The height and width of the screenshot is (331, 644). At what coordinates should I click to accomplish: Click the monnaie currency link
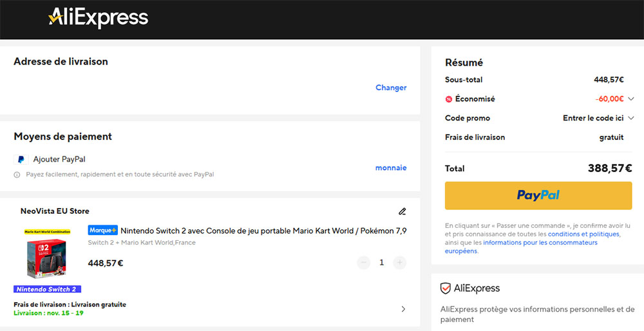click(x=391, y=167)
